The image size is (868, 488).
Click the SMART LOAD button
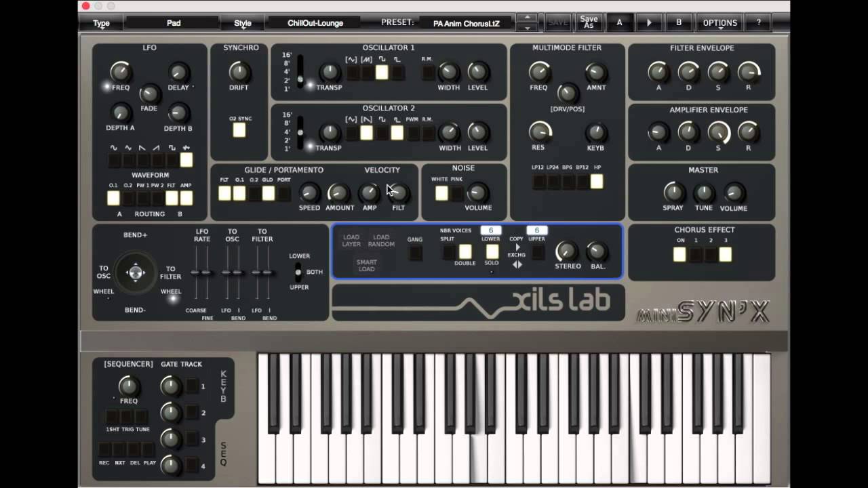[x=366, y=265]
